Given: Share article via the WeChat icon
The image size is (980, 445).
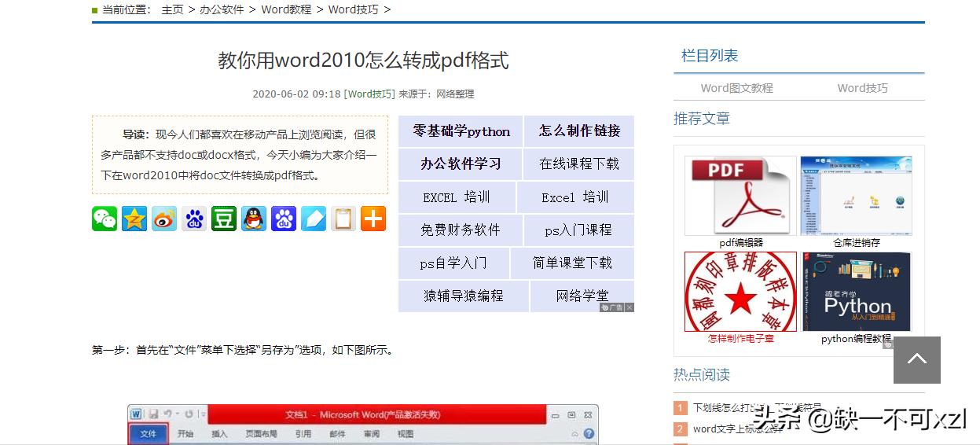Looking at the screenshot, I should pos(105,218).
